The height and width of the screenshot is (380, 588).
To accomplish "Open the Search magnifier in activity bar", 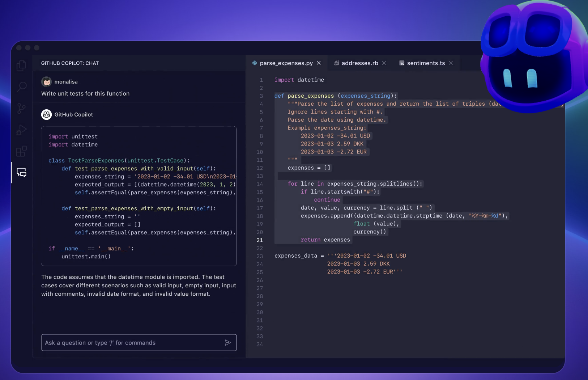I will [21, 87].
